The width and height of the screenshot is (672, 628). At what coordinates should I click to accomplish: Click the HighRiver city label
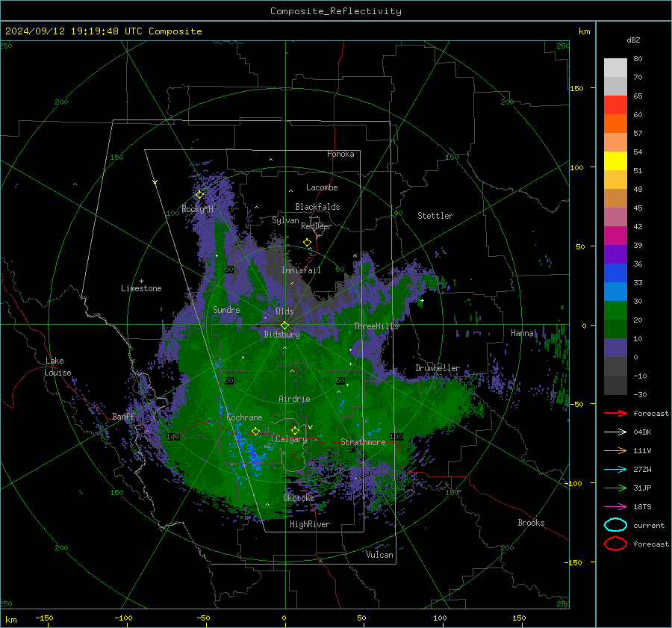[x=310, y=524]
